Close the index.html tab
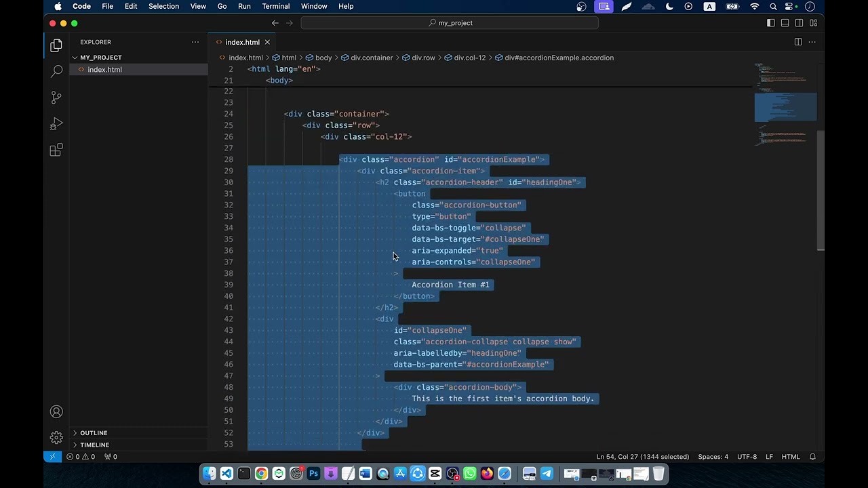 point(267,42)
